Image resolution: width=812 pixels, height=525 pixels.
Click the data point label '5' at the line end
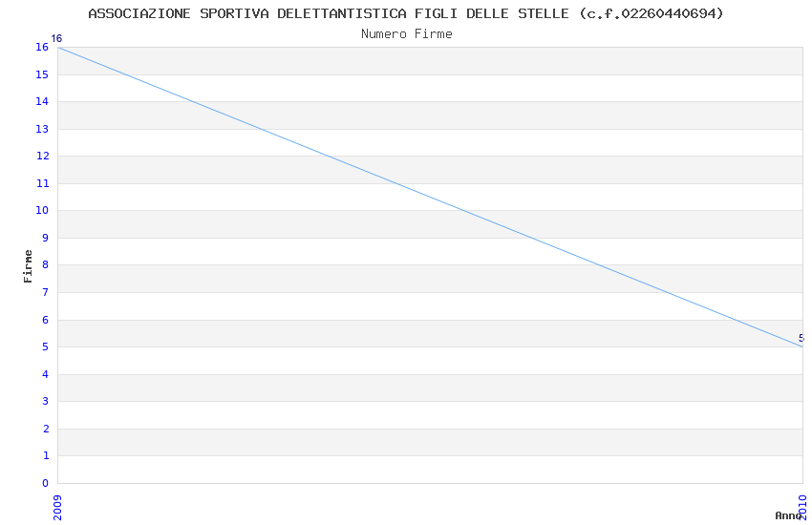pyautogui.click(x=801, y=338)
